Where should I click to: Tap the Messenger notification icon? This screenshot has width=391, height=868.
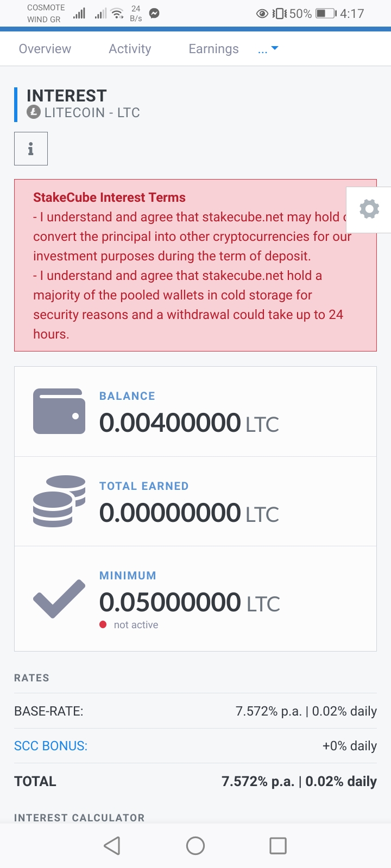154,14
